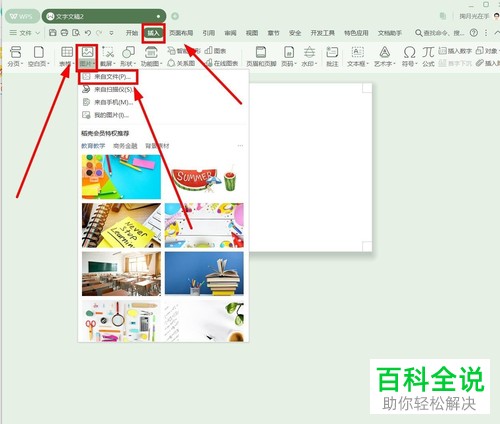
Task: Open the 开发工具 developer tools tab
Action: (x=322, y=33)
